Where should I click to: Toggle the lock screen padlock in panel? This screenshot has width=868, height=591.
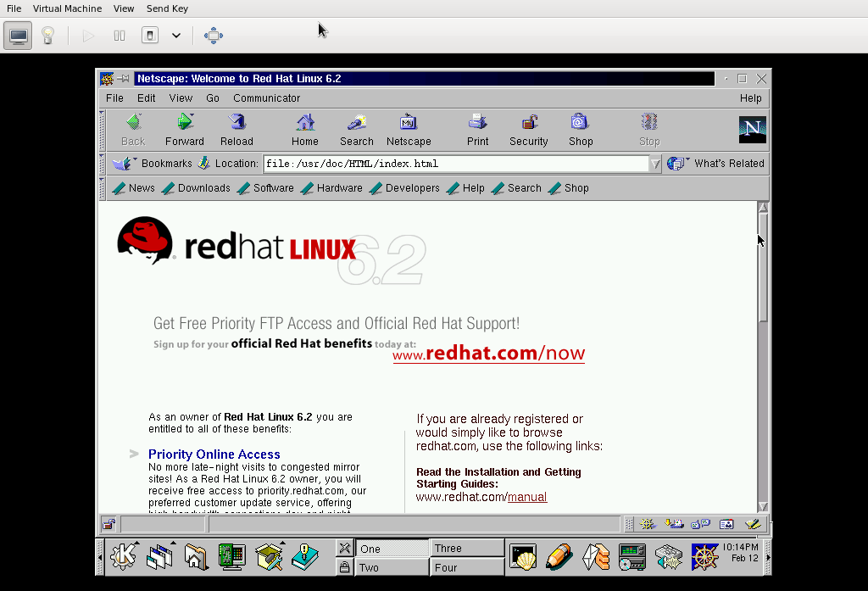click(x=345, y=567)
